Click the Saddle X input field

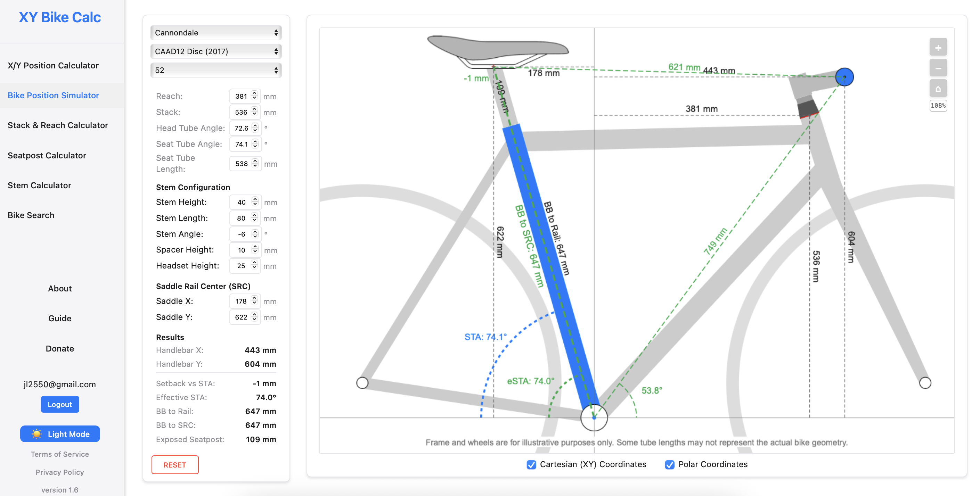coord(245,301)
